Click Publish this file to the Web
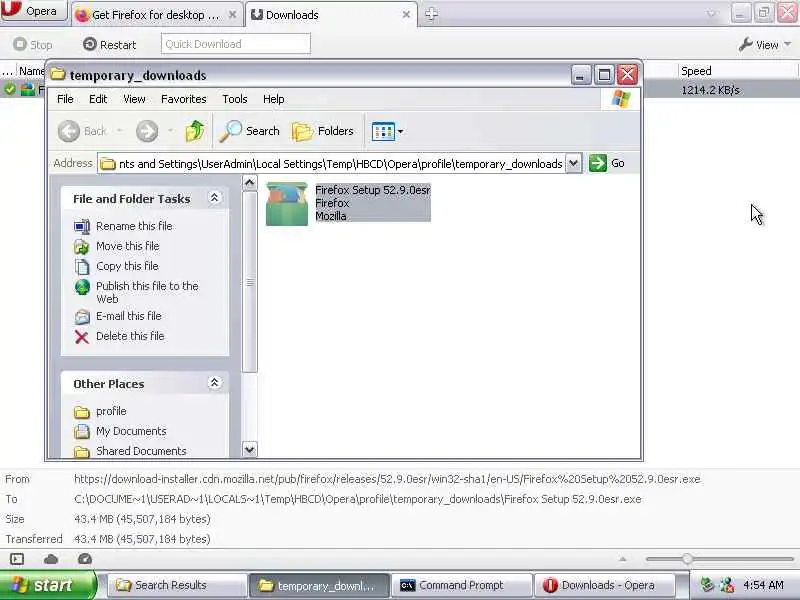 [147, 292]
